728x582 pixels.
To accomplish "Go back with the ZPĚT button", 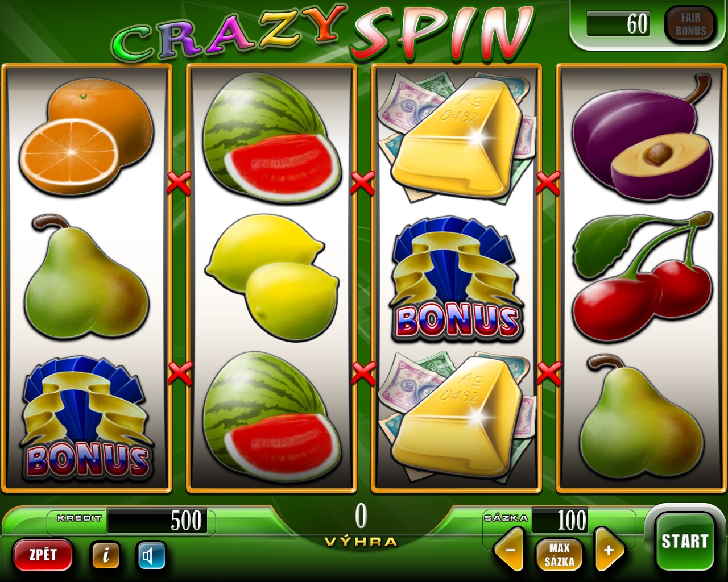I will (43, 555).
